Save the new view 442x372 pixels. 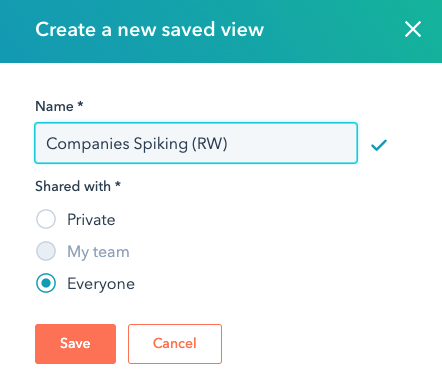pos(75,344)
